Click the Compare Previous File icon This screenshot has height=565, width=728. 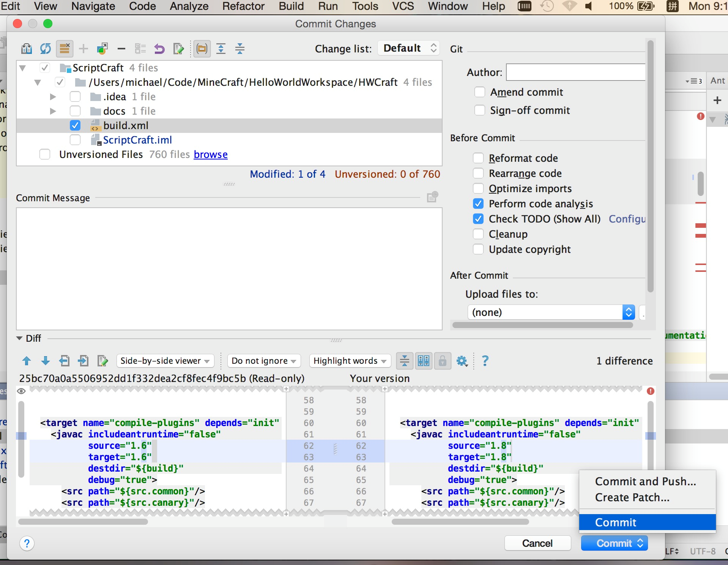click(65, 361)
